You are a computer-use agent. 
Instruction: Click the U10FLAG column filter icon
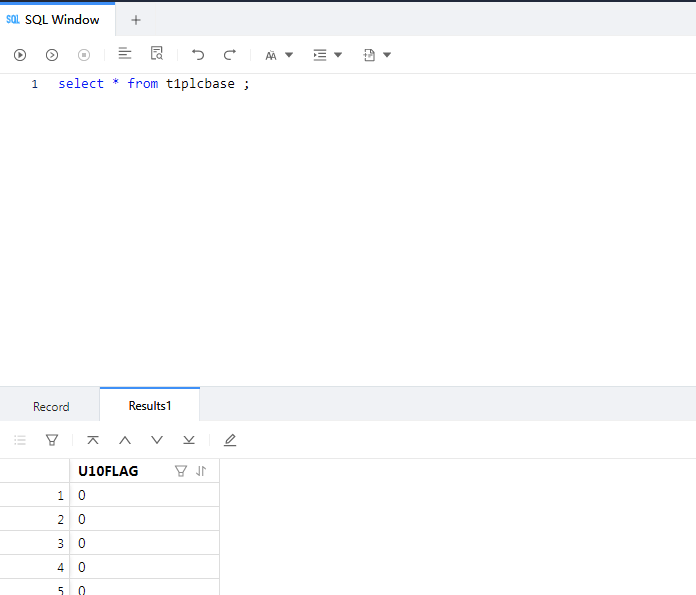click(181, 471)
